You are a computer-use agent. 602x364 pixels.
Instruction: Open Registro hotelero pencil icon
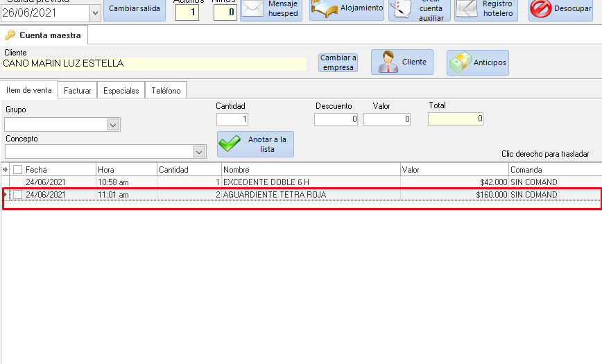pyautogui.click(x=467, y=8)
